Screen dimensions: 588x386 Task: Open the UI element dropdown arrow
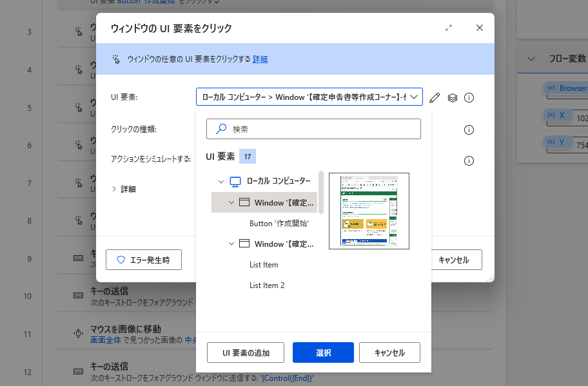point(414,97)
